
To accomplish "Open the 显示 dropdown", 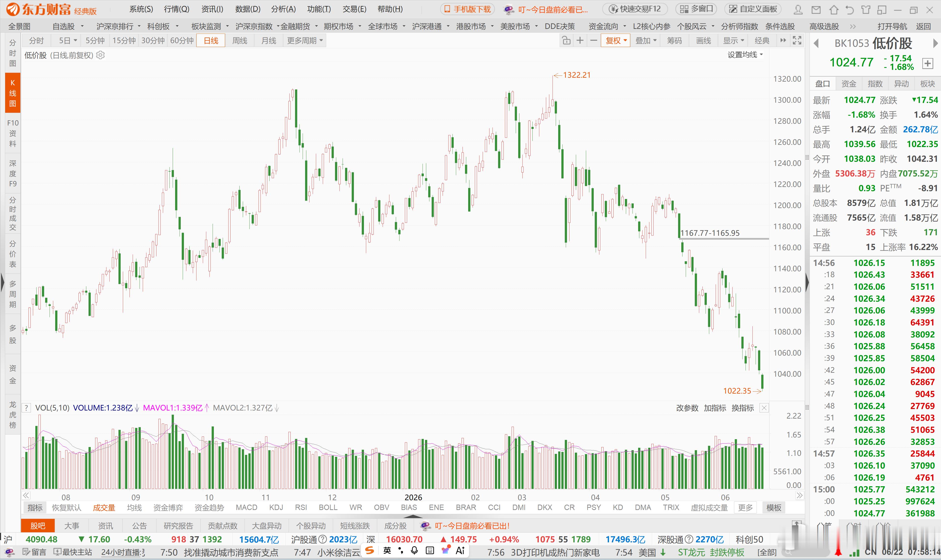I will pos(733,40).
